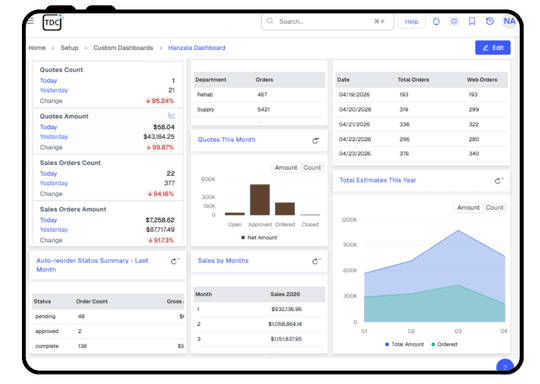
Task: Open the blue help bubble icon
Action: (x=505, y=366)
